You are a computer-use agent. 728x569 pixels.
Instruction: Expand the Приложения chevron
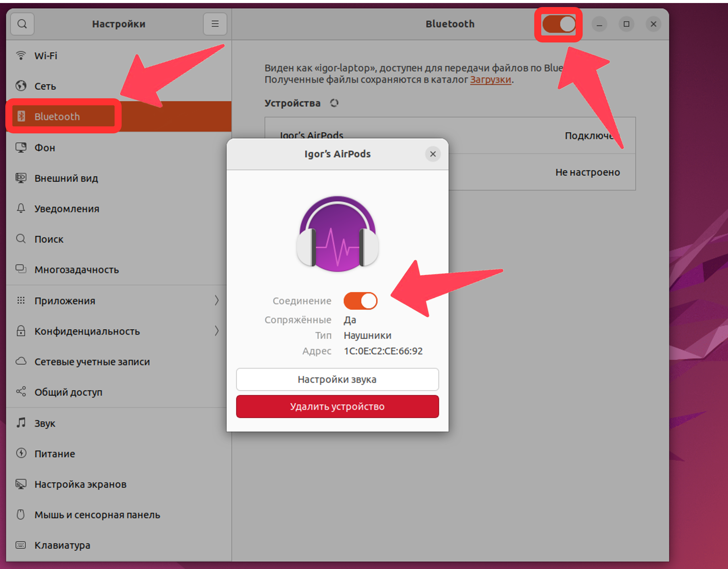[x=216, y=300]
